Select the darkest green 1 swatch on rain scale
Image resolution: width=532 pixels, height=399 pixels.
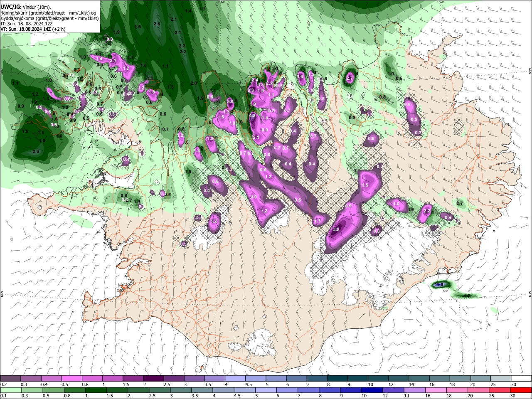click(96, 390)
